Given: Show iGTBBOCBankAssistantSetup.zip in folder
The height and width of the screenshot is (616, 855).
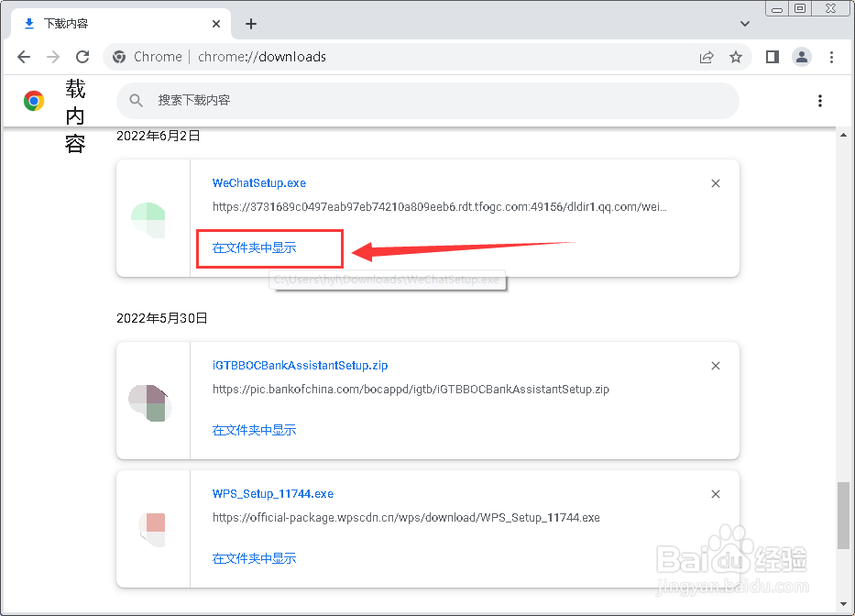Looking at the screenshot, I should pyautogui.click(x=254, y=430).
